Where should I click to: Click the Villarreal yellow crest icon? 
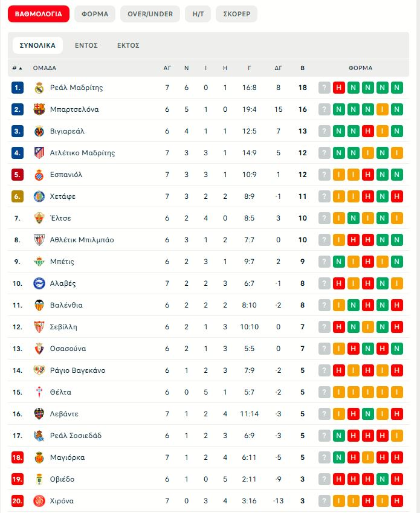click(39, 131)
